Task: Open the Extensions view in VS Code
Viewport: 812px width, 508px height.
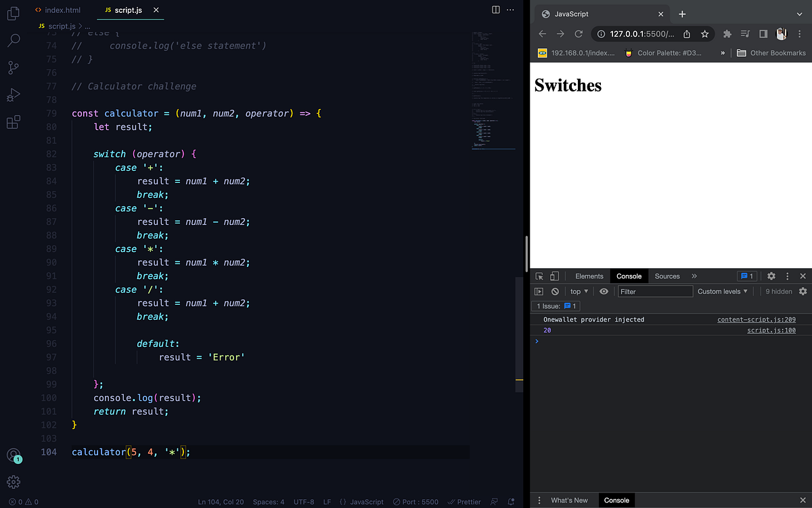Action: (13, 123)
